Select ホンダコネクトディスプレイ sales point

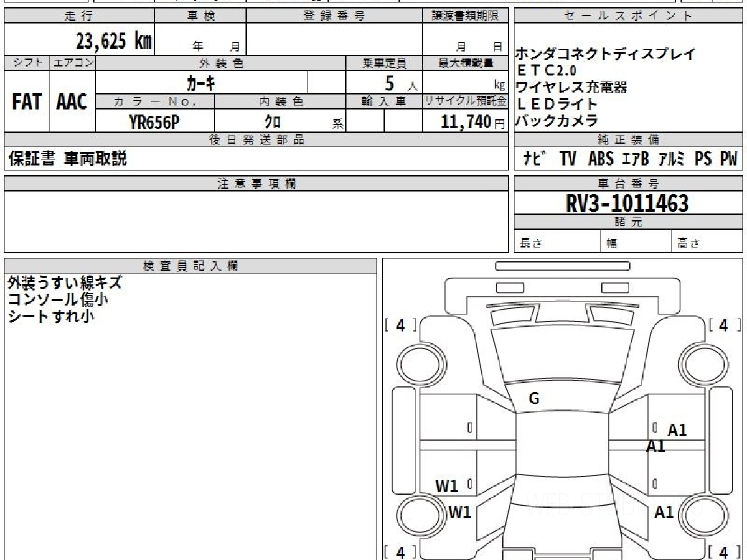[x=606, y=54]
